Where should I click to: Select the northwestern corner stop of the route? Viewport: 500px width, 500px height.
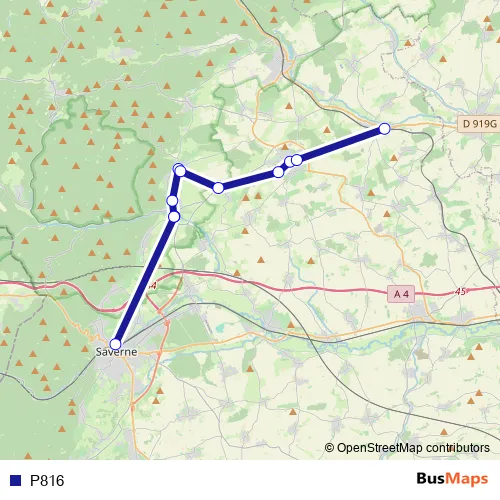click(x=179, y=170)
